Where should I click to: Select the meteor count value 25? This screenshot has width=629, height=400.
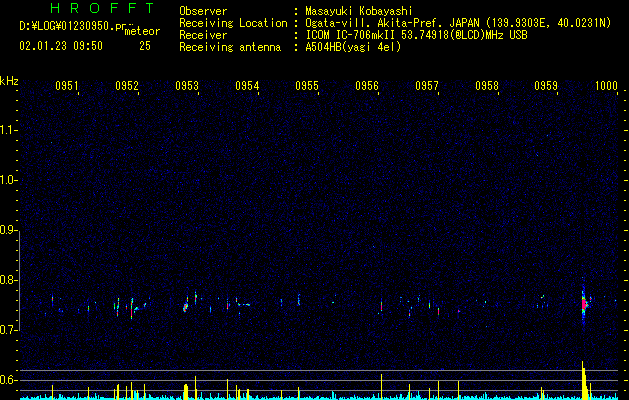click(x=145, y=46)
